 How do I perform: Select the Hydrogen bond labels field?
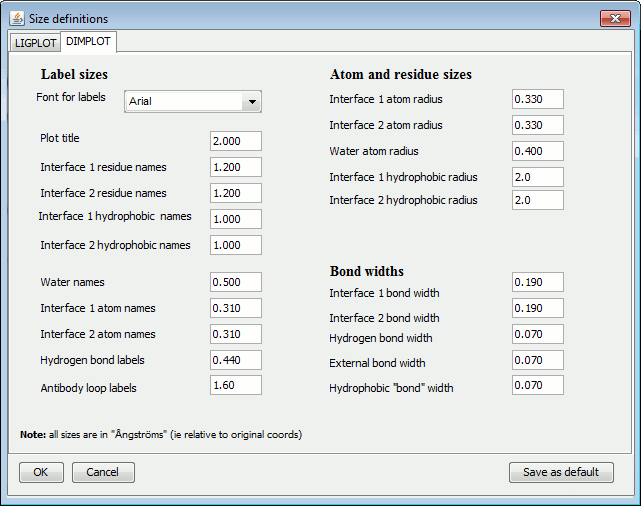(x=236, y=360)
